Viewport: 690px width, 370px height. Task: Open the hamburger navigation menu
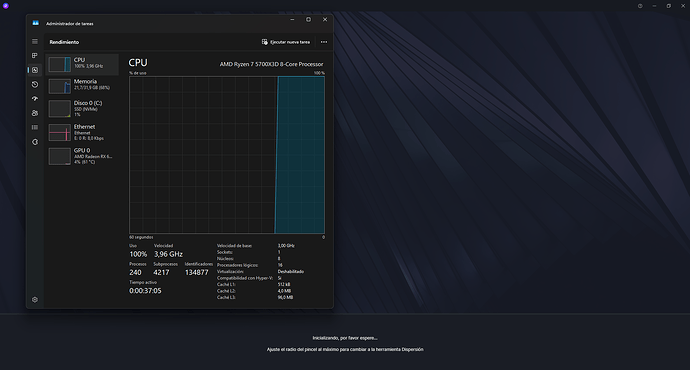pyautogui.click(x=35, y=41)
